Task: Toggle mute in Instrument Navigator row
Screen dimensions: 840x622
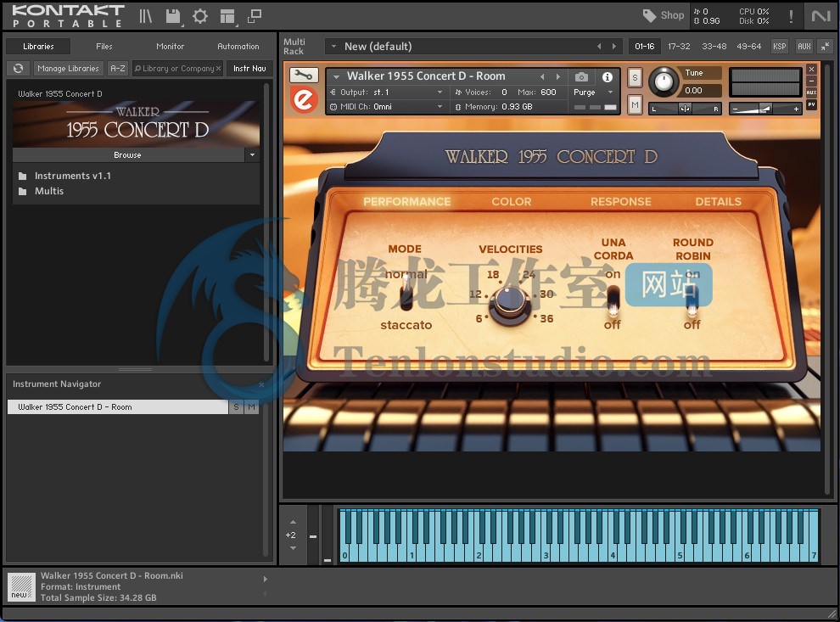Action: [x=251, y=407]
